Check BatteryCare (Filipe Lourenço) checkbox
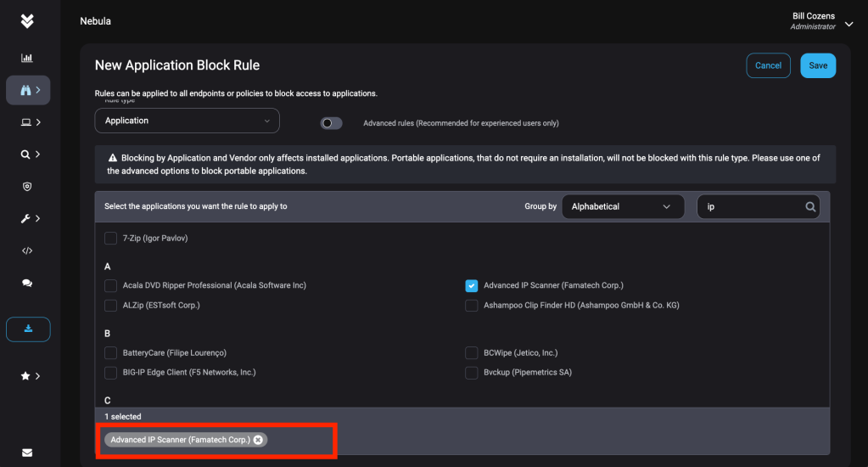Image resolution: width=868 pixels, height=467 pixels. click(110, 353)
